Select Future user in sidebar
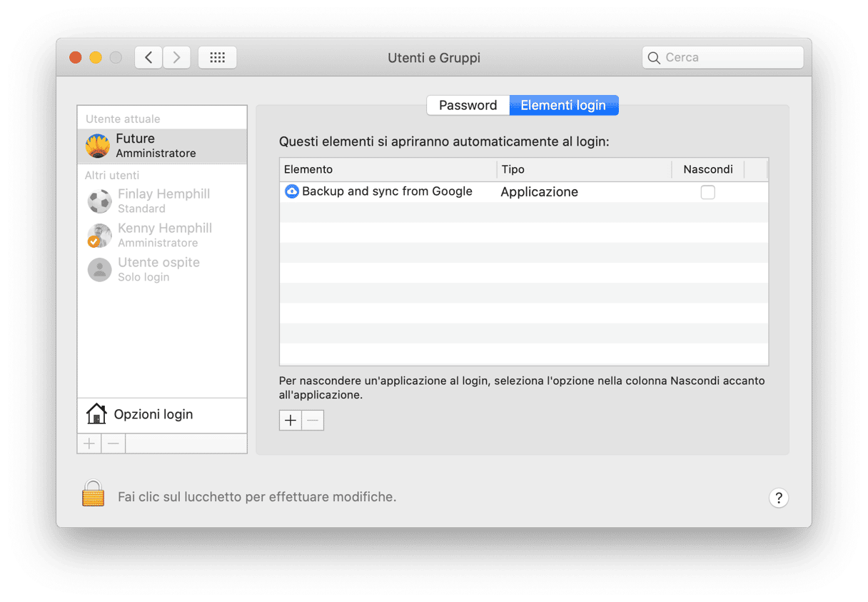 [x=162, y=146]
